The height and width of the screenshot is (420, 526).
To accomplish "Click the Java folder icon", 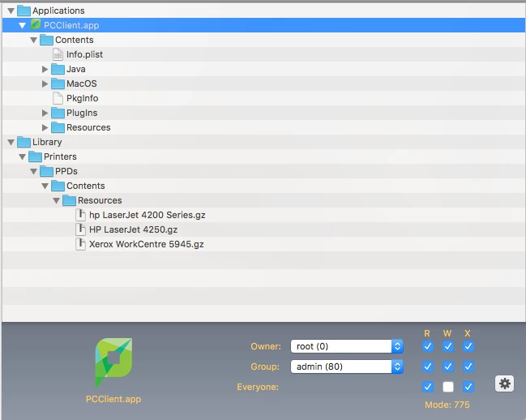I will (x=58, y=69).
